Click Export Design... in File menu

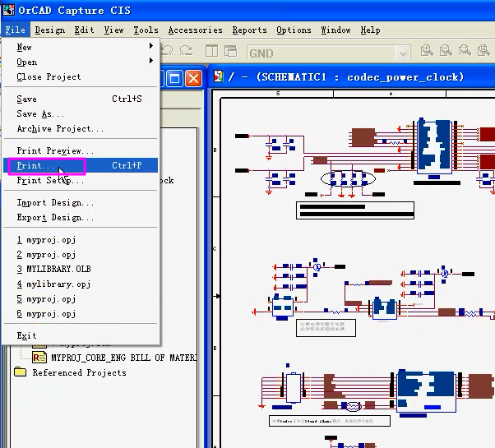(55, 218)
